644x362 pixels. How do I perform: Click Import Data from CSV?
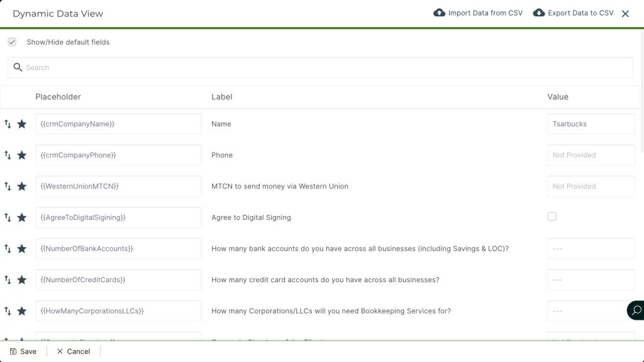[x=478, y=13]
